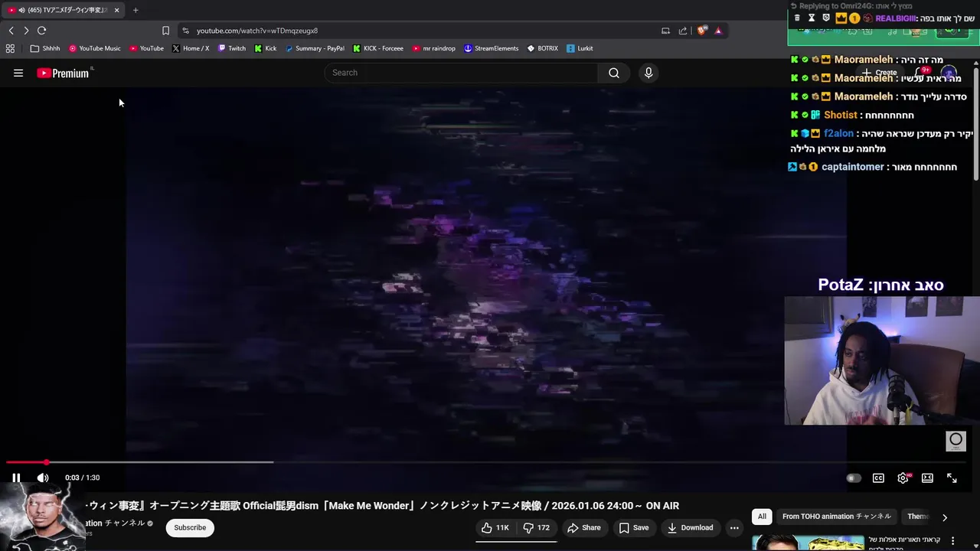This screenshot has width=980, height=551.
Task: Click the chat overlay scrollbar
Action: 976,122
